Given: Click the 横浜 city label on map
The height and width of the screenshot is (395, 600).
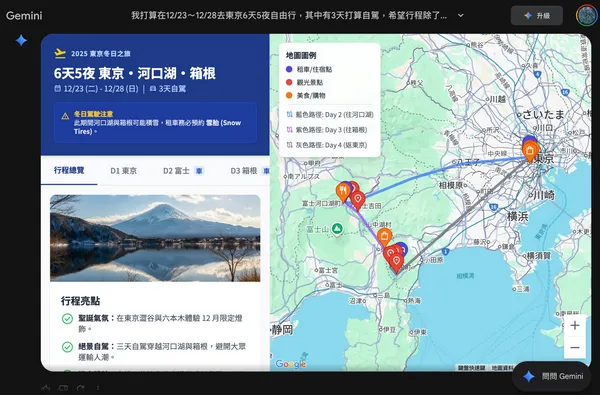Looking at the screenshot, I should [x=518, y=216].
